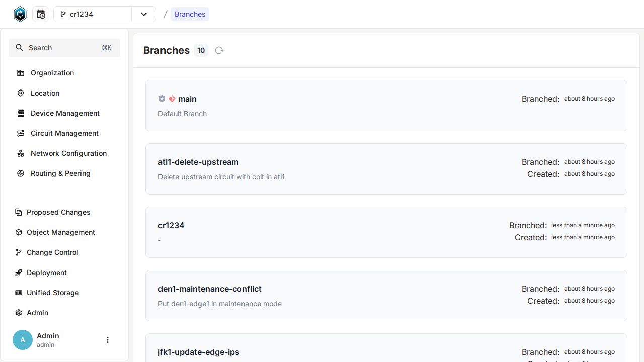Click the Branches breadcrumb link

pyautogui.click(x=190, y=14)
